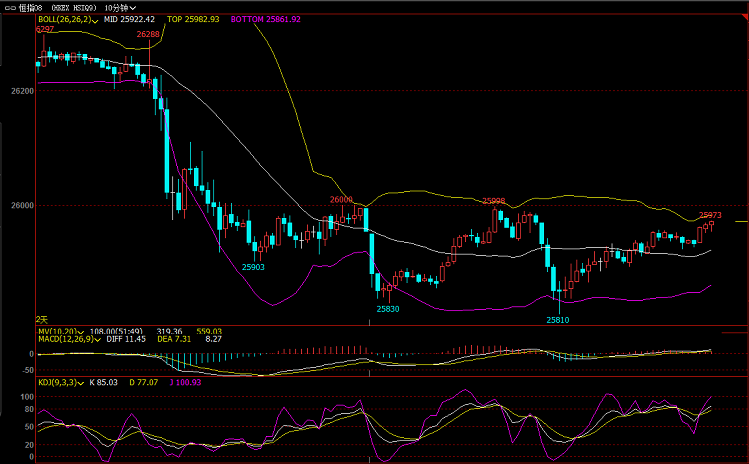This screenshot has height=464, width=749.
Task: Click the (HKEX HSIQ9) contract code label
Action: [75, 7]
